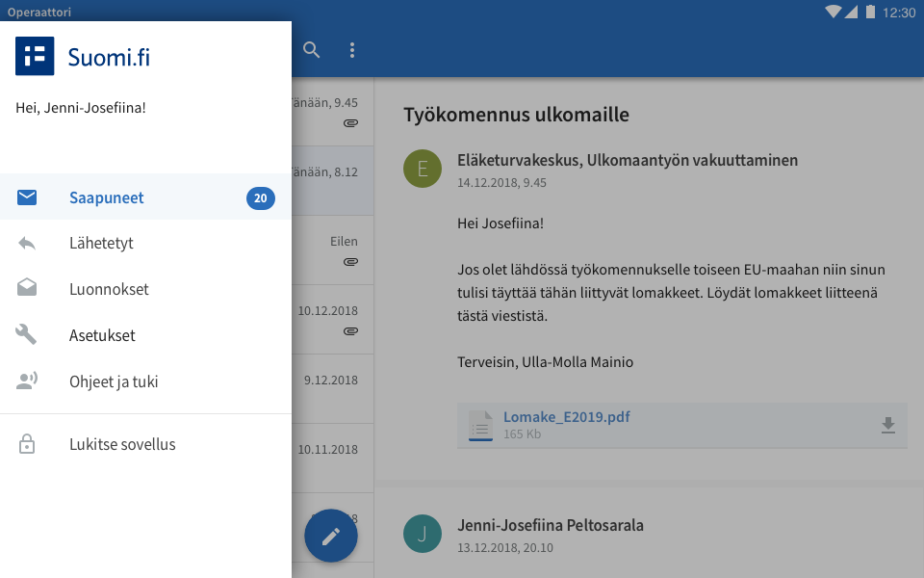
Task: Click the Saapuneet envelope icon
Action: point(27,197)
